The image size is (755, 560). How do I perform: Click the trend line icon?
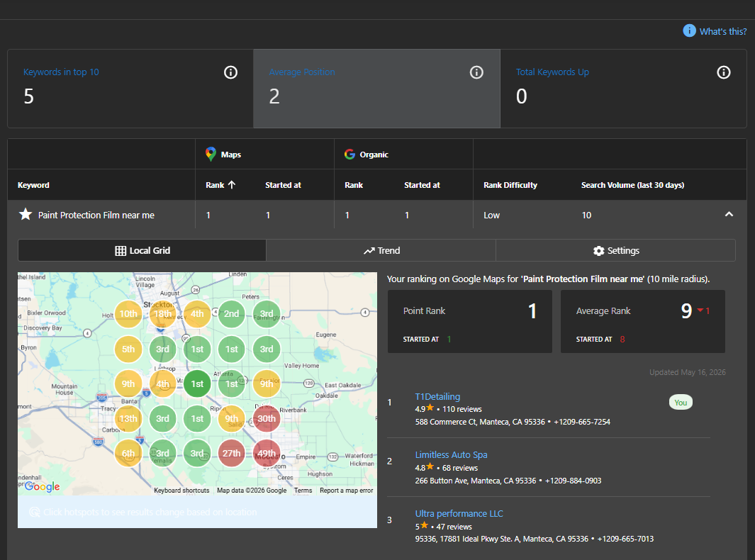(x=369, y=251)
